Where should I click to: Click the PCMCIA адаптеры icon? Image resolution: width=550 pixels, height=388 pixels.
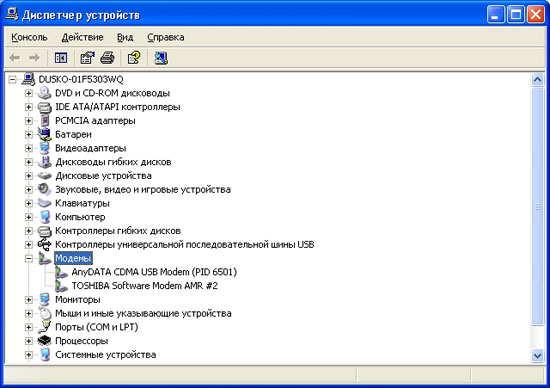point(45,120)
